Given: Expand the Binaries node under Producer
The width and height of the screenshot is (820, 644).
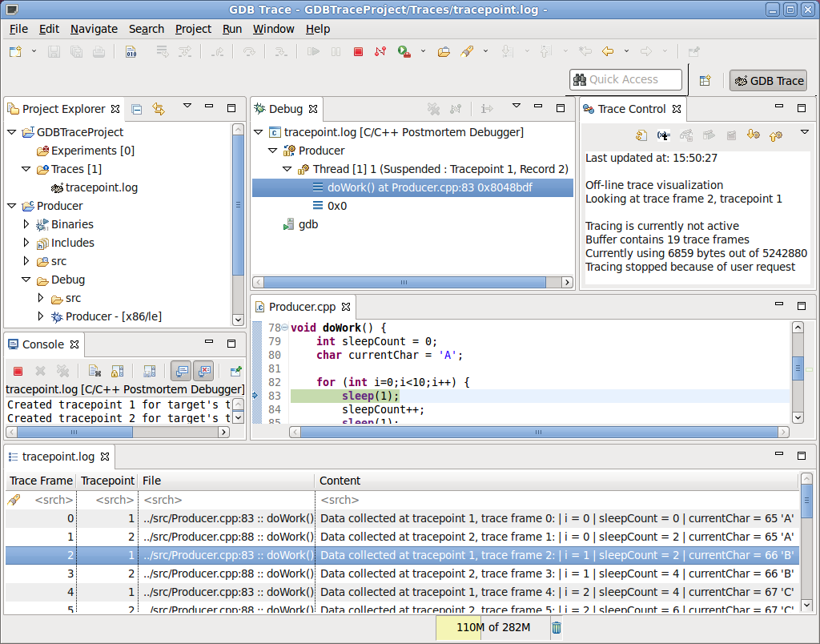Looking at the screenshot, I should [26, 225].
